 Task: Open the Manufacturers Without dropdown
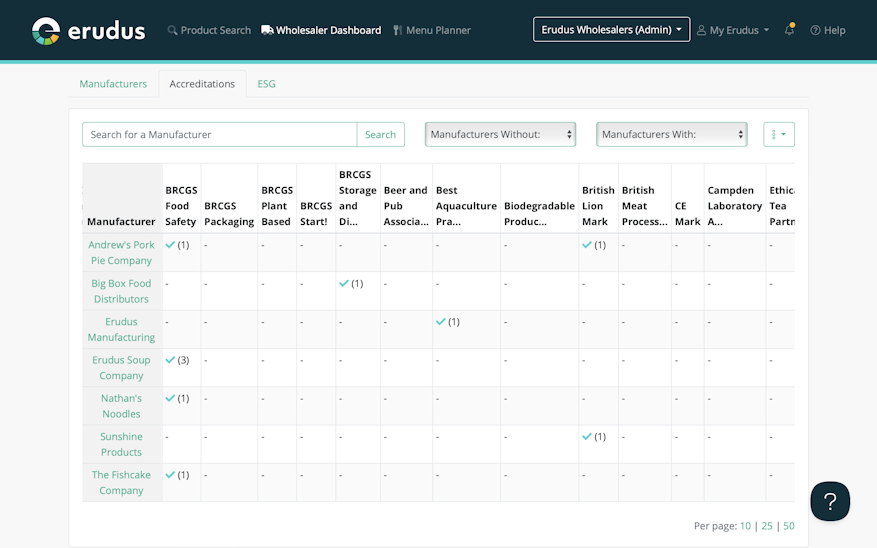coord(501,134)
